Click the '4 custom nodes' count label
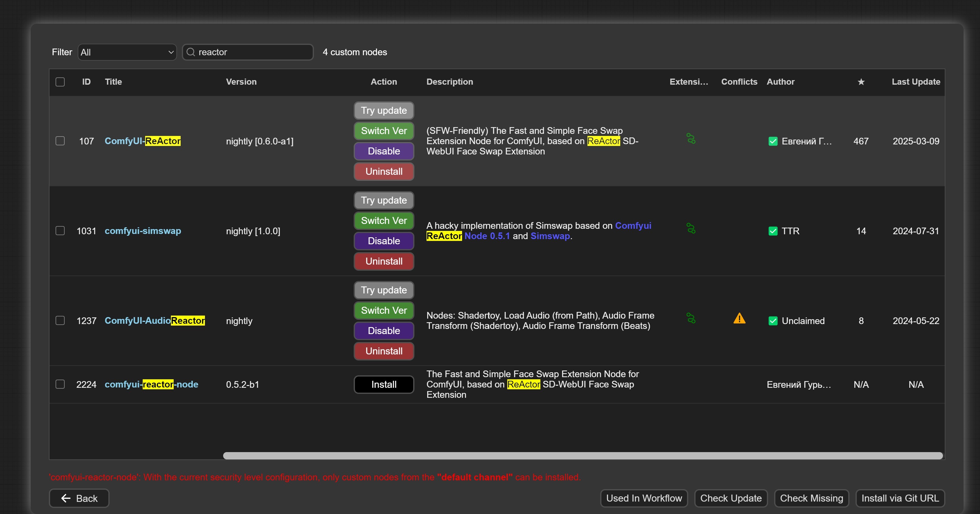The image size is (980, 514). [355, 52]
